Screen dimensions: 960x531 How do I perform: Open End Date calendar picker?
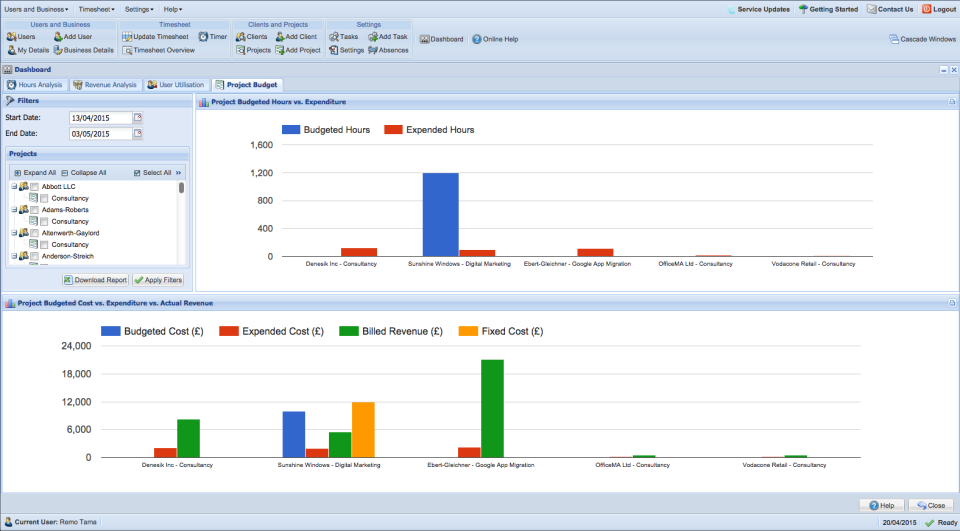coord(138,133)
